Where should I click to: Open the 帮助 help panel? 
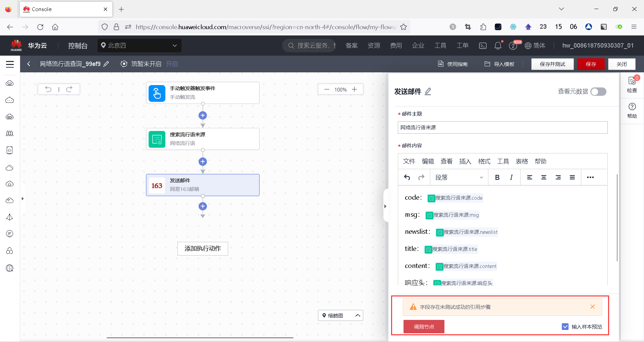[632, 111]
